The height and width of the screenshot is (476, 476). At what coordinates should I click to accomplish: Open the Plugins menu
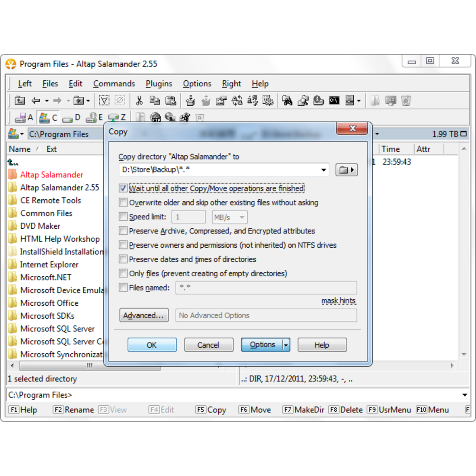pos(159,83)
